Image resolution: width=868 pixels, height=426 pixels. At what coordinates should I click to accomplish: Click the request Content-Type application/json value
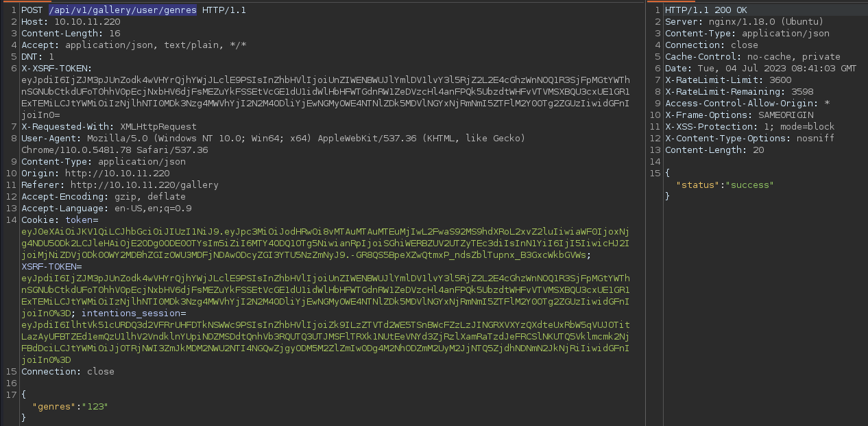tap(142, 162)
